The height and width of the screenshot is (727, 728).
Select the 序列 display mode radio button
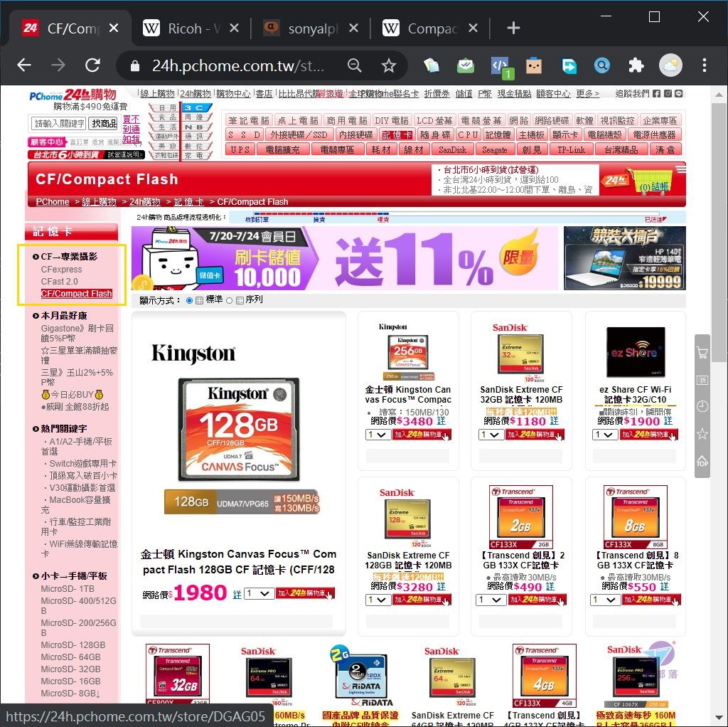point(229,300)
